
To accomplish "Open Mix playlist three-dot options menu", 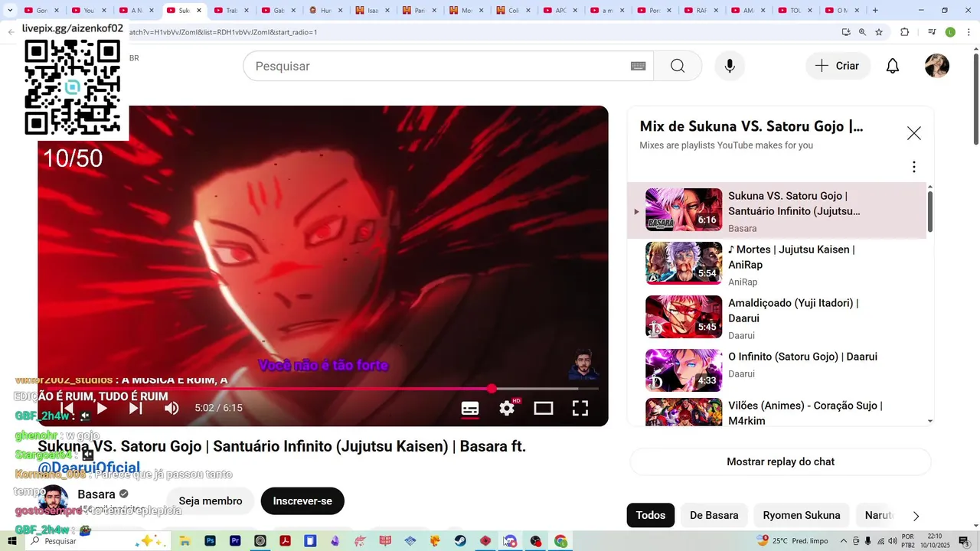I will coord(913,167).
